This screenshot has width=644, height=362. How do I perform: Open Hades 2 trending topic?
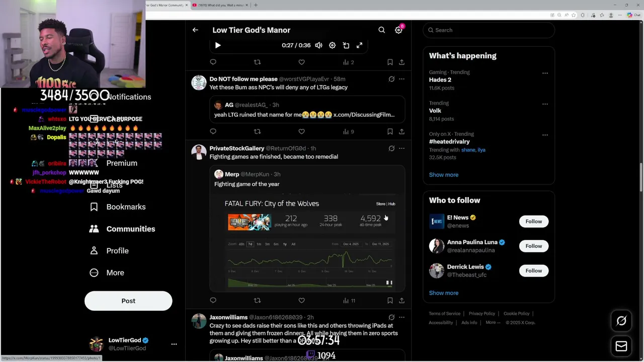(x=440, y=80)
